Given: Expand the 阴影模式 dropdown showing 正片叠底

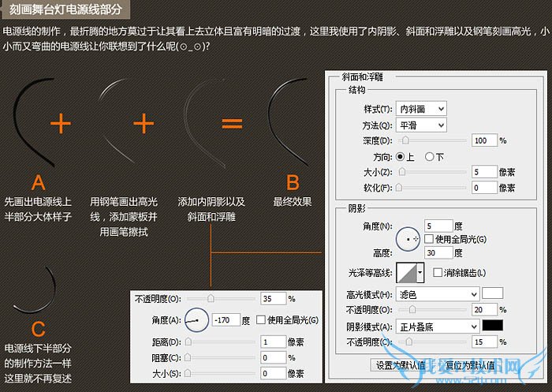Looking at the screenshot, I should click(x=439, y=325).
